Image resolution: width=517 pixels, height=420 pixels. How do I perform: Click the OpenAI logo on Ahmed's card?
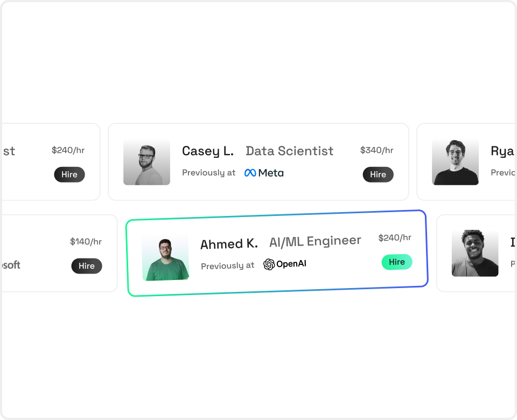click(285, 264)
